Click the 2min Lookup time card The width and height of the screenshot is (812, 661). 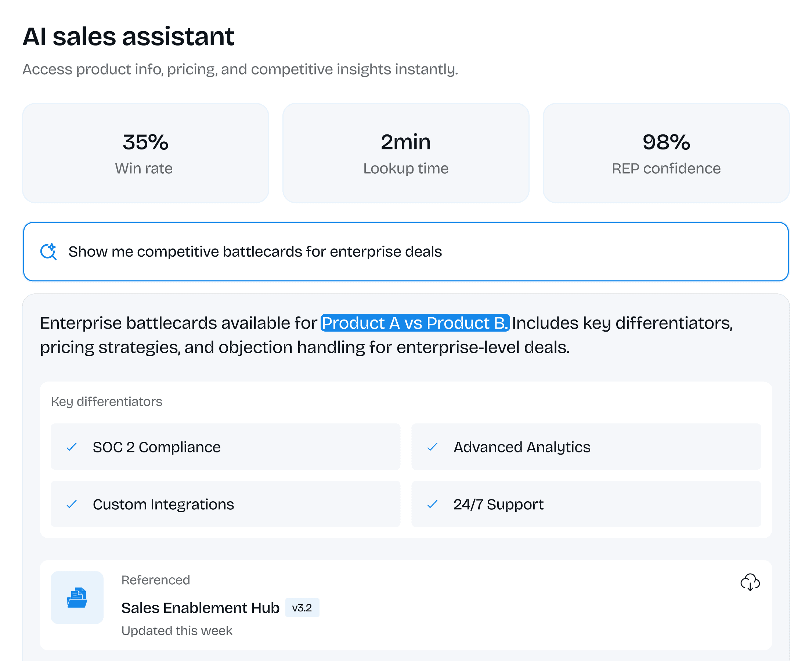point(406,153)
